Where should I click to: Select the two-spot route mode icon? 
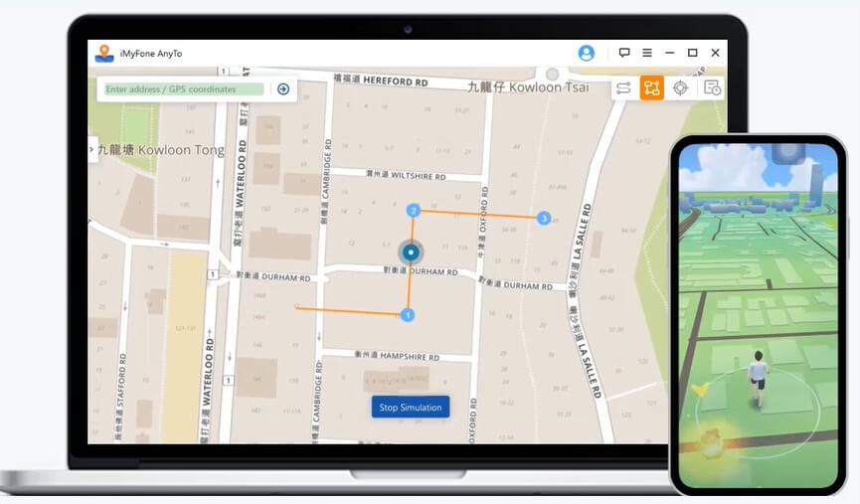tap(623, 87)
